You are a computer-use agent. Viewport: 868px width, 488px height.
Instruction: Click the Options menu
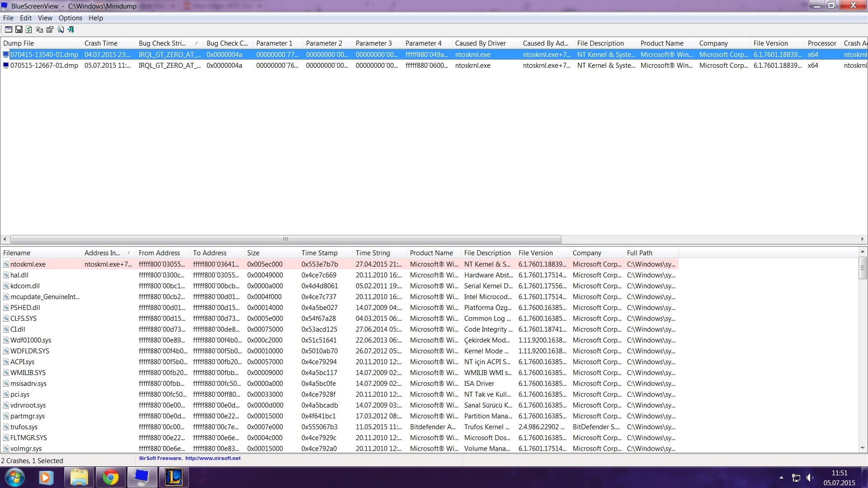69,17
